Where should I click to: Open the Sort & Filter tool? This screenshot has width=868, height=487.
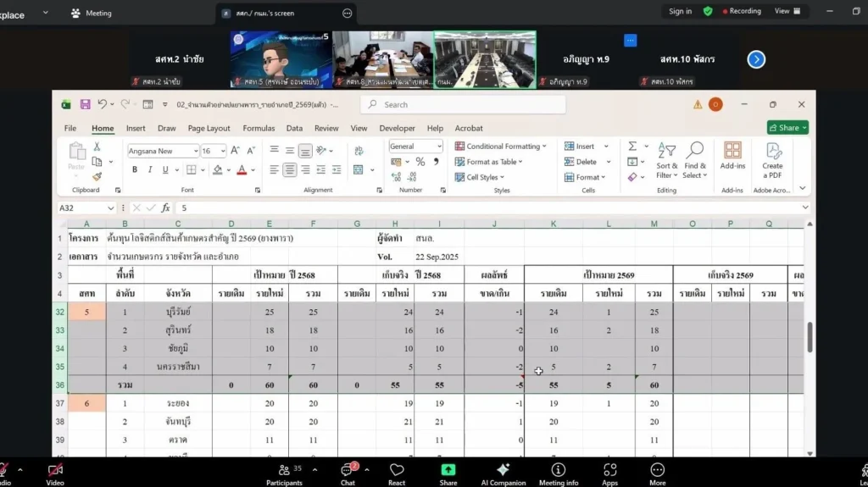pyautogui.click(x=666, y=158)
